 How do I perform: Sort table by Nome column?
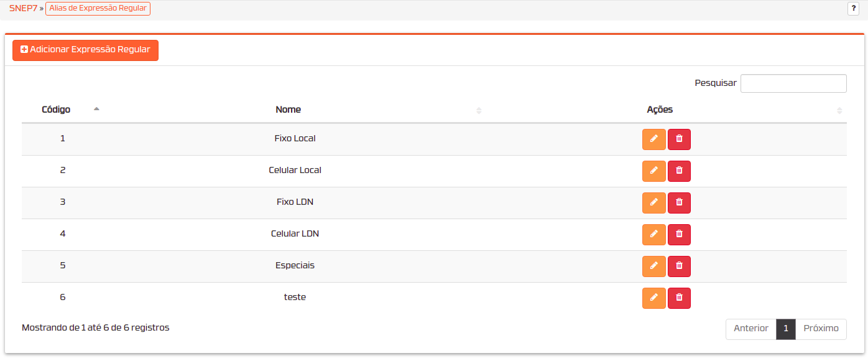coord(288,110)
